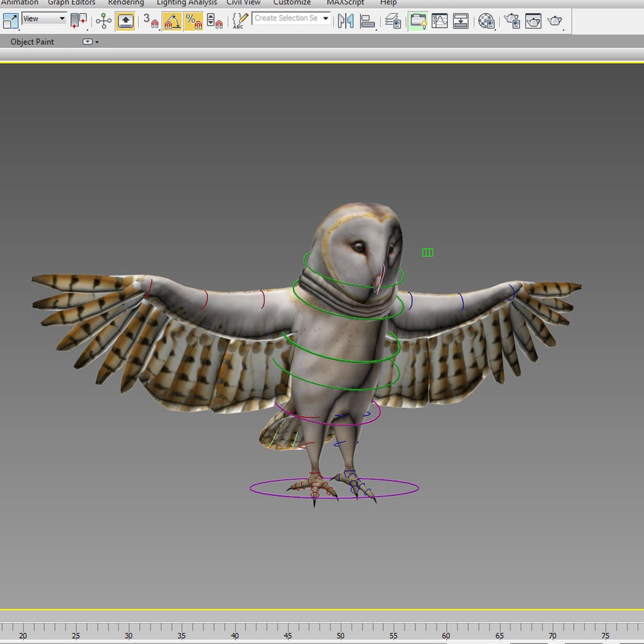
Task: Click the Render Production teapot icon
Action: point(555,21)
